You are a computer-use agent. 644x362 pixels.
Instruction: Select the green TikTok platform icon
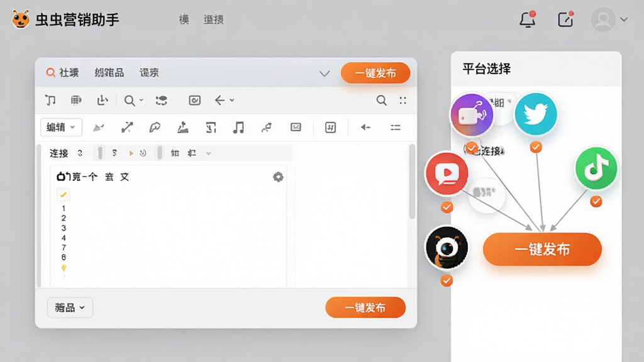[596, 168]
